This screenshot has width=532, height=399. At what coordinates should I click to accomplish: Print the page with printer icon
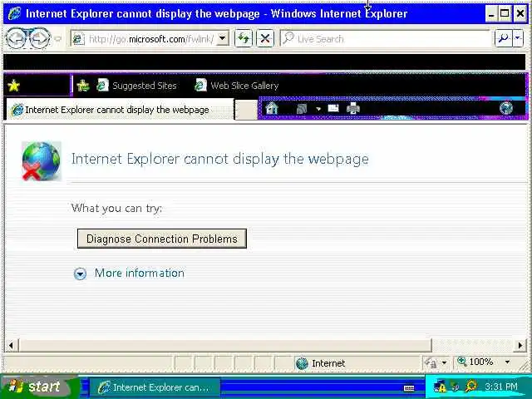[x=352, y=109]
